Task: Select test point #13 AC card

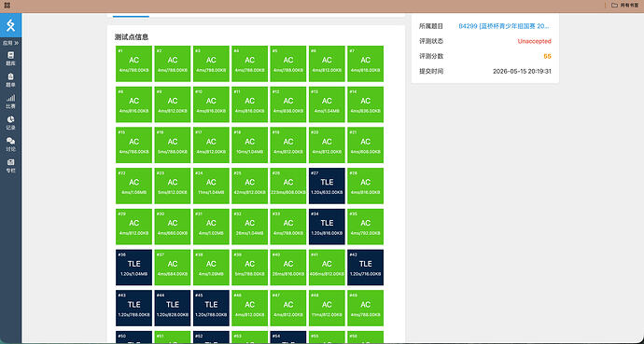Action: pos(327,104)
